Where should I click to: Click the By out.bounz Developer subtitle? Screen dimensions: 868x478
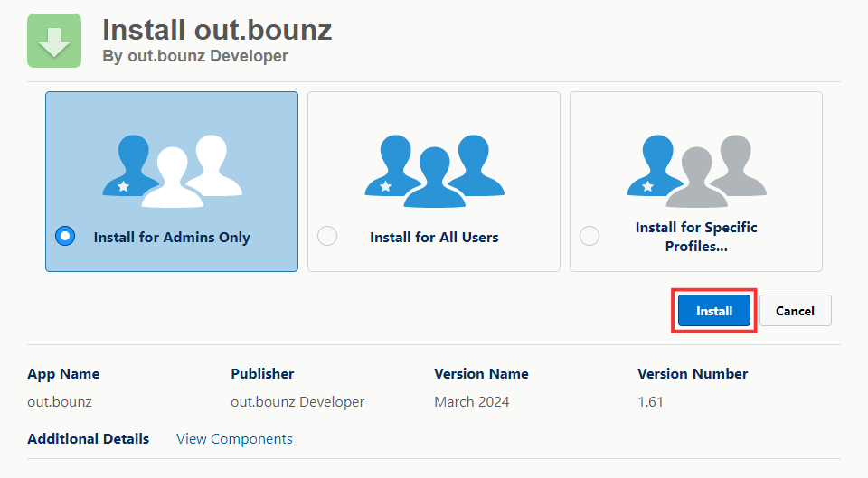pos(195,56)
